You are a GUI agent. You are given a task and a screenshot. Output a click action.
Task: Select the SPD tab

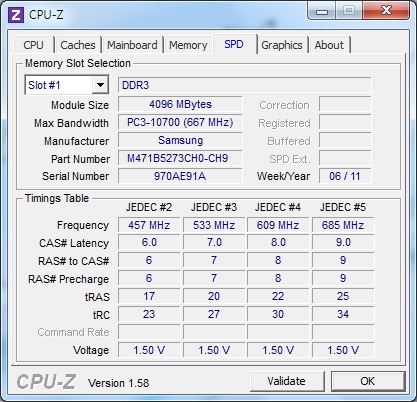click(234, 44)
